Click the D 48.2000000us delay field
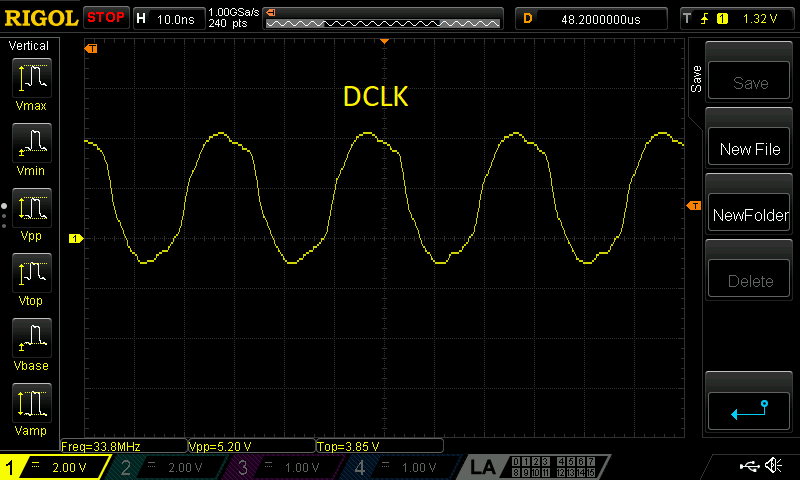Screen dimensions: 800x480 pyautogui.click(x=591, y=19)
